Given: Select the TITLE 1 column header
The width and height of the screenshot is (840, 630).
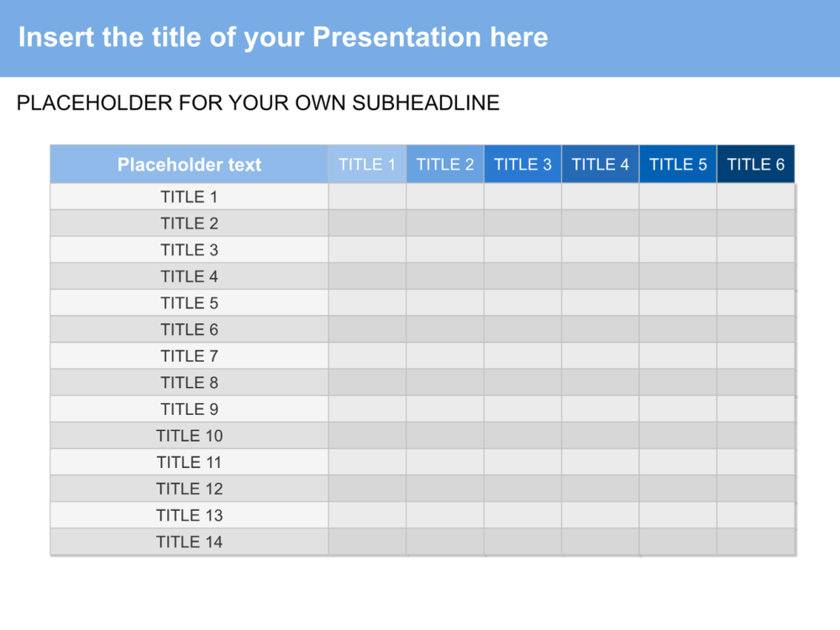Looking at the screenshot, I should pos(367,165).
